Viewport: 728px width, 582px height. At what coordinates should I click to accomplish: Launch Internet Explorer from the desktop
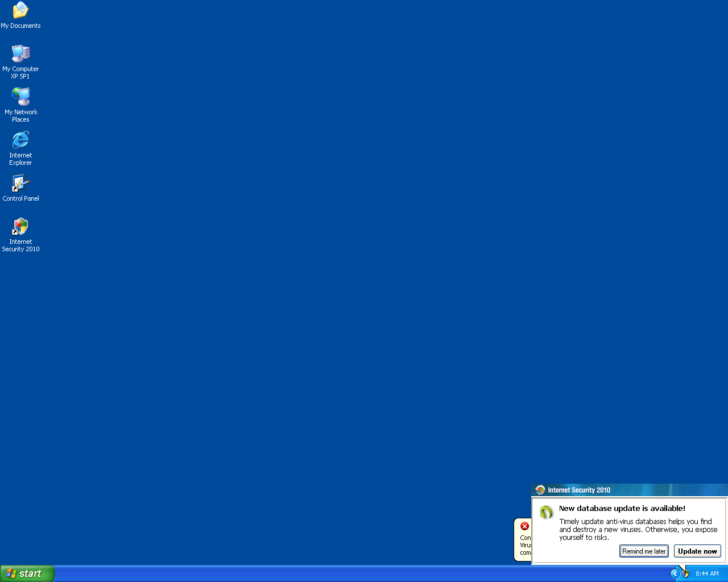click(20, 140)
